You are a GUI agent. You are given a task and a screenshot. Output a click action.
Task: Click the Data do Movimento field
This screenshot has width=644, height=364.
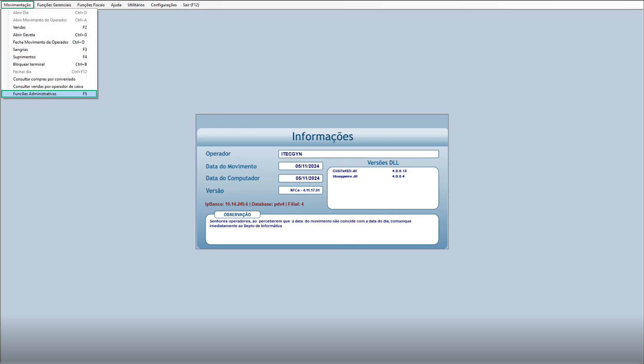coord(301,166)
